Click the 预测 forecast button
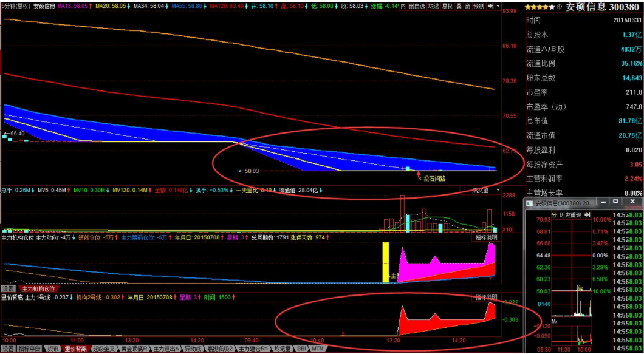Screen dimensions: 644x354 [x=479, y=6]
